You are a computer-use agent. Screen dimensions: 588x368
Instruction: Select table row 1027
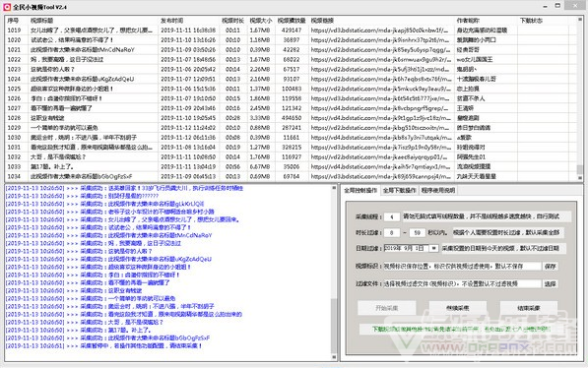(x=291, y=108)
